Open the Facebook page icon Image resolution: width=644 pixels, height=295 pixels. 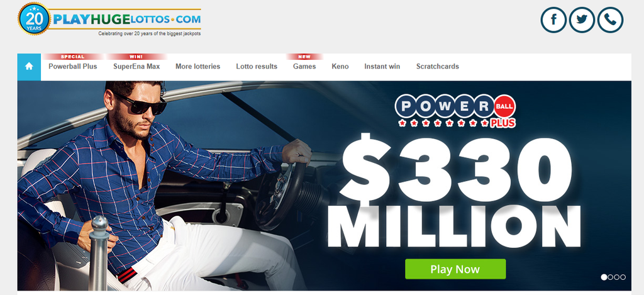pos(553,19)
